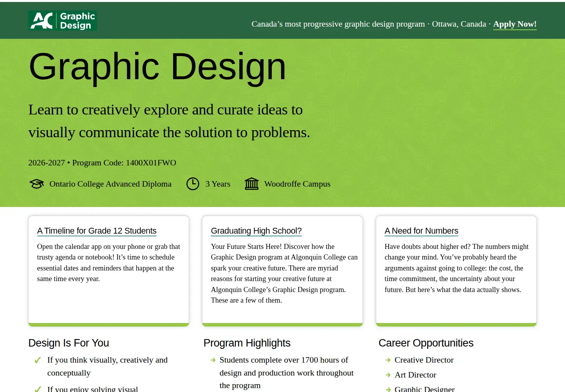Click 'Canada's most progressive graphic design program'
Viewport: 565px width, 392px height.
pos(338,24)
